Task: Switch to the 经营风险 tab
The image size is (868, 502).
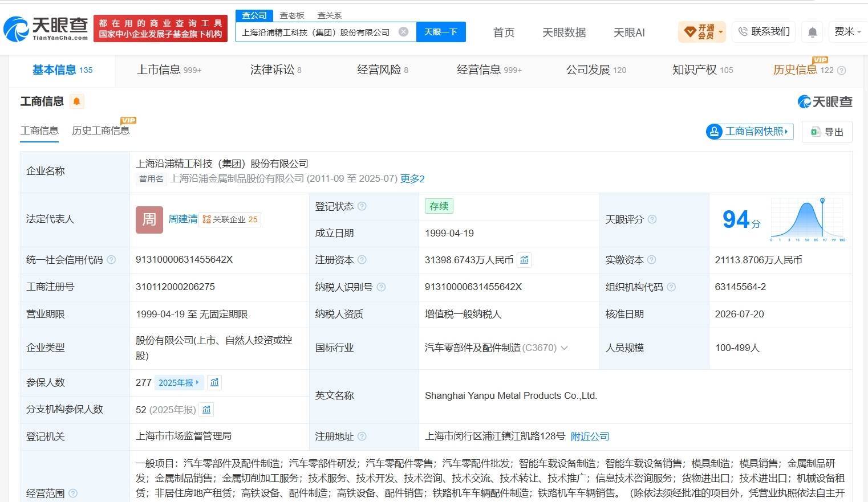Action: pos(383,70)
